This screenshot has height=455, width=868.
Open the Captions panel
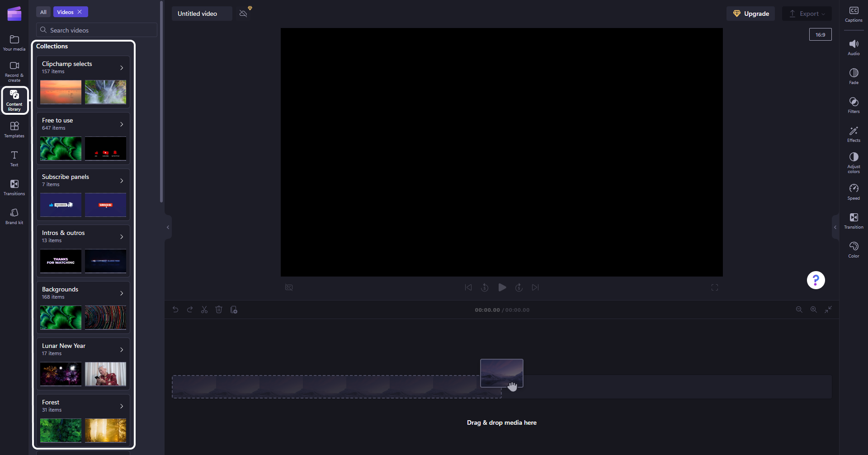[853, 14]
